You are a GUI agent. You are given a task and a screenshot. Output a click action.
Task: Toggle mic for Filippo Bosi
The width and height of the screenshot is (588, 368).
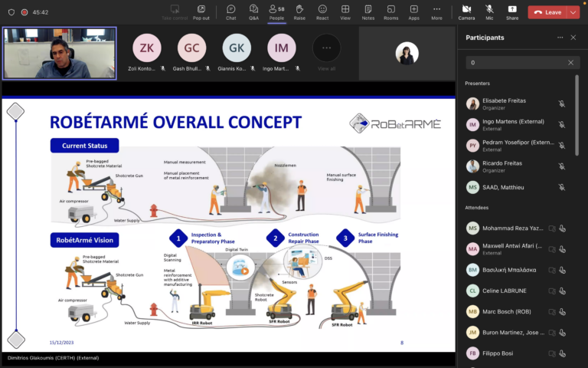click(x=562, y=353)
